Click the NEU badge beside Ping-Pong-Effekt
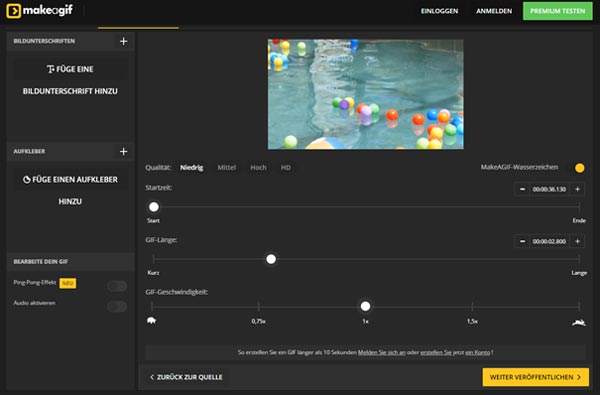 pyautogui.click(x=68, y=283)
